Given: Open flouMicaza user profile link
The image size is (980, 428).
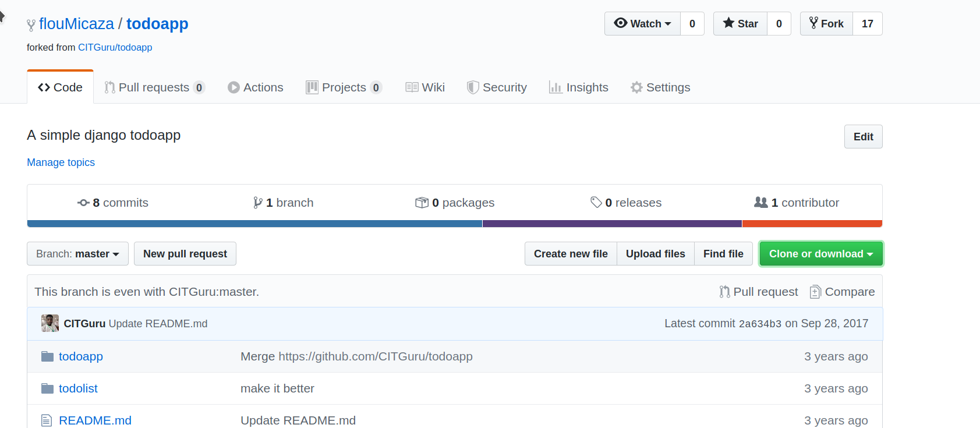Looking at the screenshot, I should (76, 24).
